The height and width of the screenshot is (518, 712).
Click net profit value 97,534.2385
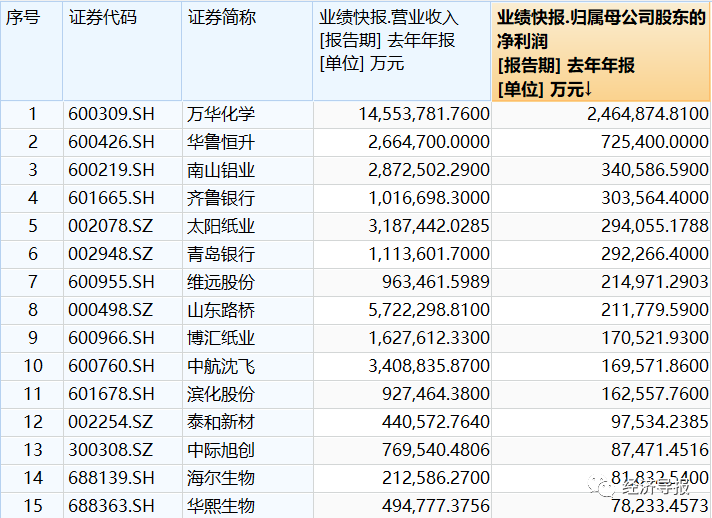pos(659,422)
